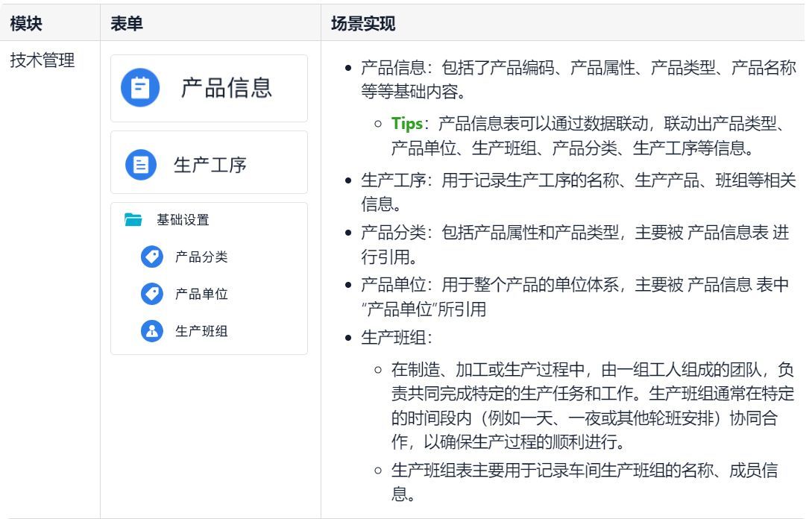Select the 技术管理 module cell
Image resolution: width=812 pixels, height=519 pixels.
tap(43, 61)
